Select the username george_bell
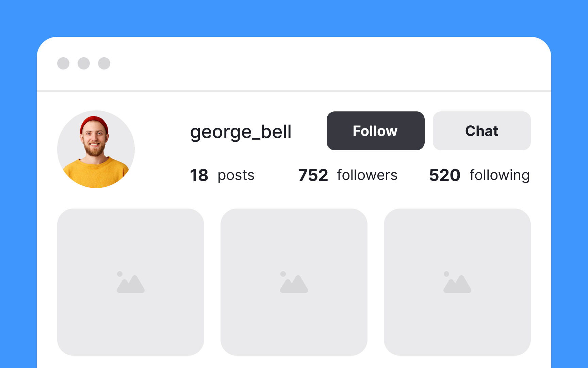588x368 pixels. [x=241, y=132]
